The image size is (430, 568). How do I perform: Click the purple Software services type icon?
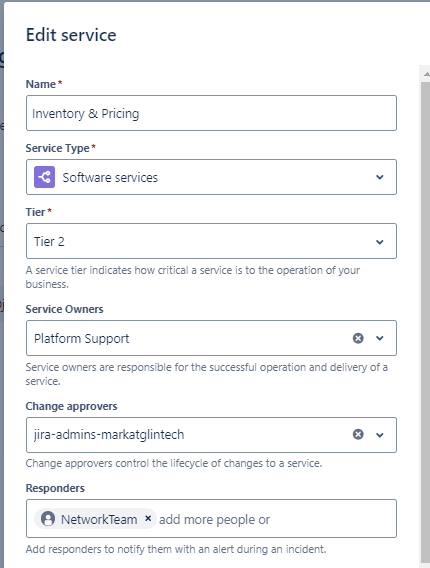tap(45, 177)
